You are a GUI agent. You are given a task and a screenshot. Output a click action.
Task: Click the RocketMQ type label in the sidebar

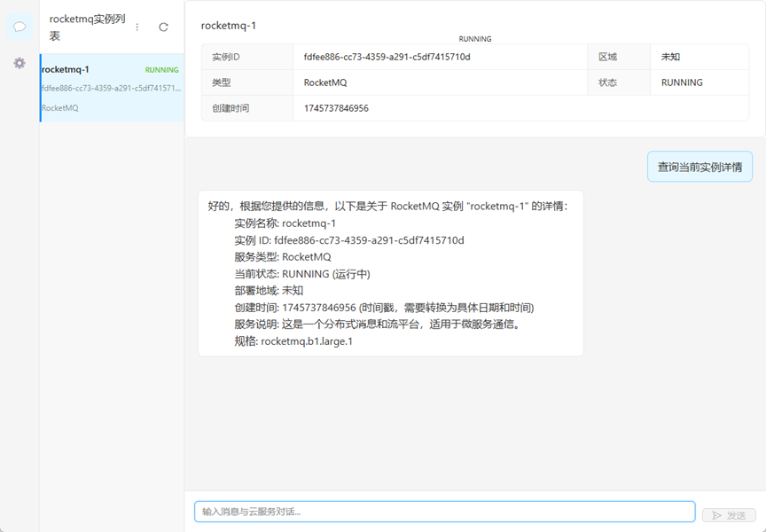60,108
